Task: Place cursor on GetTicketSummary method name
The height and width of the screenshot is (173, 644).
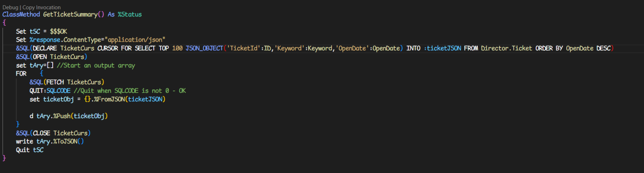Action: [x=70, y=15]
